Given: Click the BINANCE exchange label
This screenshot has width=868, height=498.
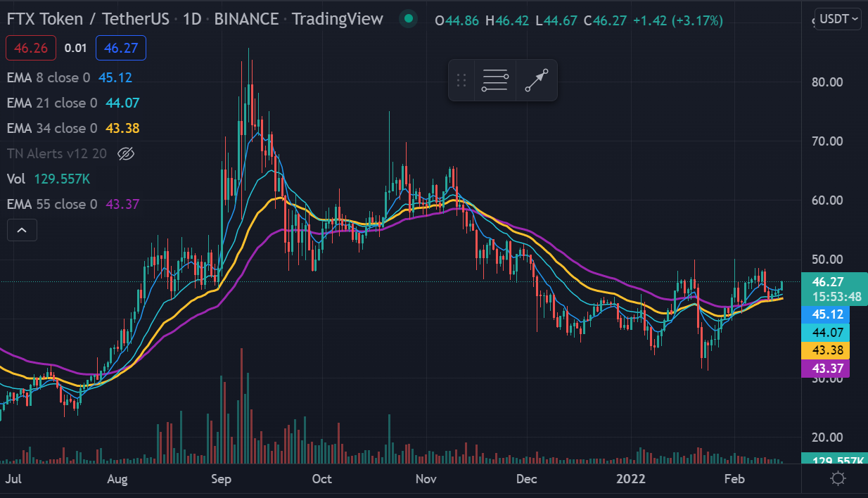Looking at the screenshot, I should (246, 19).
